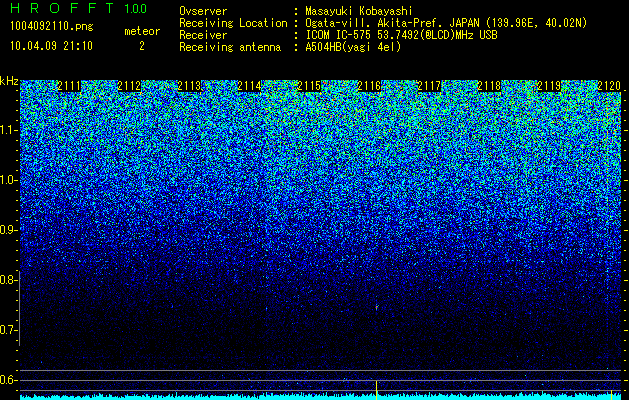Screen dimensions: 629x400
Task: Click the ICOM IC-575 receiver line
Action: 401,35
